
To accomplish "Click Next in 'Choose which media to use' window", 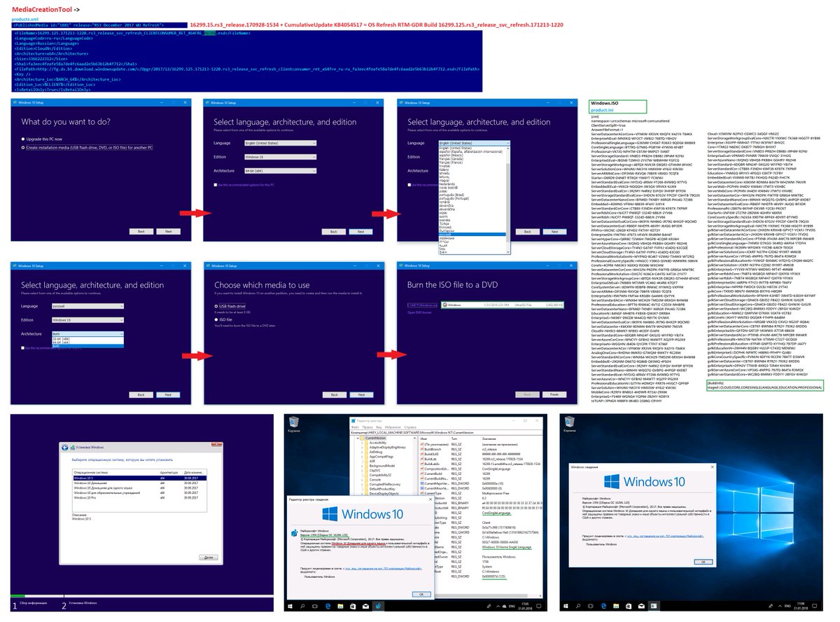I will click(x=361, y=395).
